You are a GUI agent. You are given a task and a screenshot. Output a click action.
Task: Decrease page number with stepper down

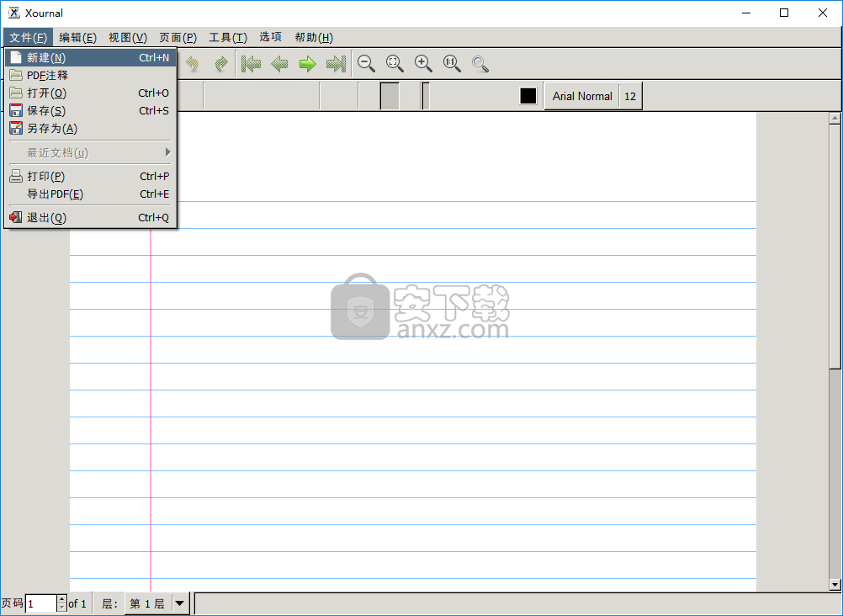coord(61,608)
